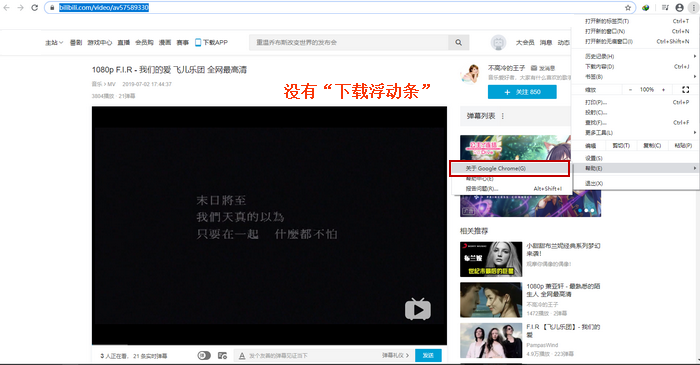Select 退出(X) in the Chrome menu
Screen dimensions: 700x365
[x=635, y=183]
